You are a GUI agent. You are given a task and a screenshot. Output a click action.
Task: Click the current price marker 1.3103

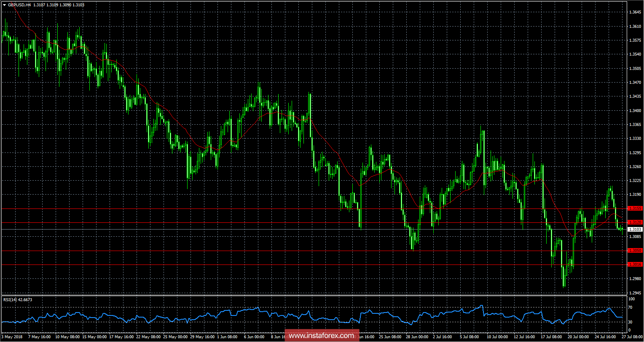point(635,229)
